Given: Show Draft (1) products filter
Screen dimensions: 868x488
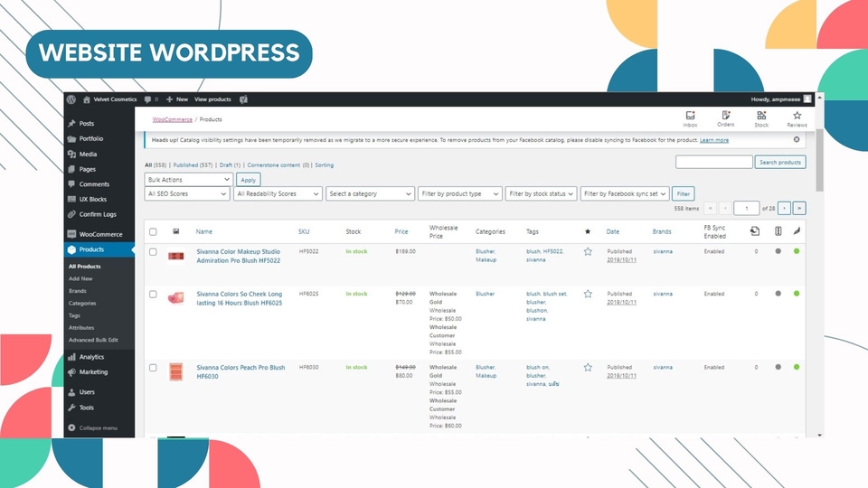Looking at the screenshot, I should pyautogui.click(x=230, y=165).
